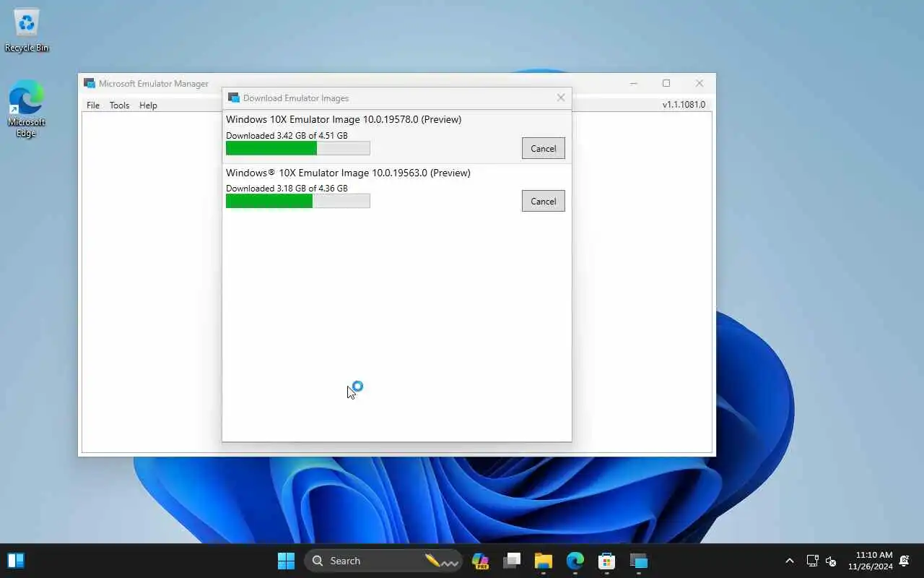Screen dimensions: 924x578
Task: Open File Explorer from the taskbar
Action: (544, 561)
